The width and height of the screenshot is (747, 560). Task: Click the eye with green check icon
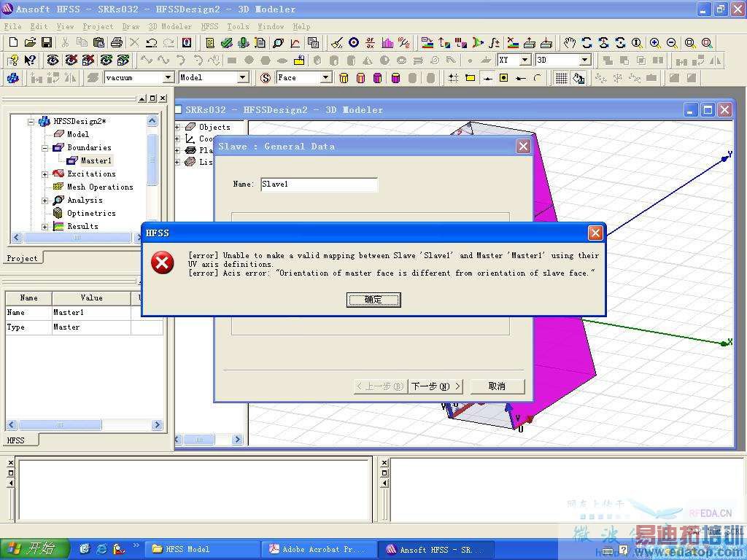(106, 60)
